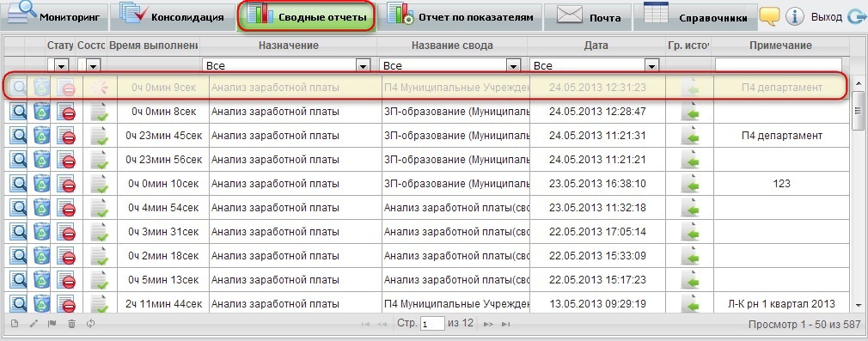Screen dimensions: 868x341
Task: Open magnifier for 24.05.2013 11:21:21 row
Action: click(x=18, y=160)
